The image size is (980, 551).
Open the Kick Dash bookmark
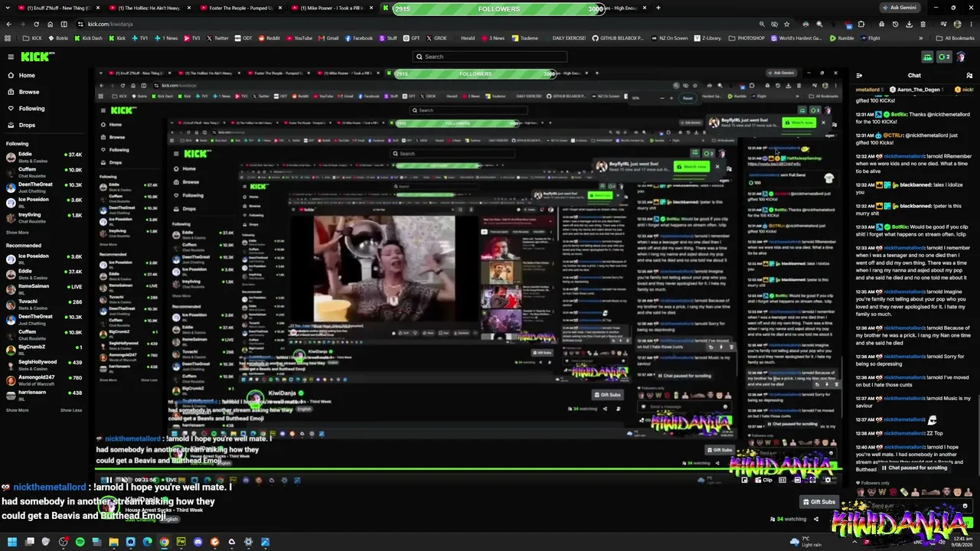pos(90,38)
